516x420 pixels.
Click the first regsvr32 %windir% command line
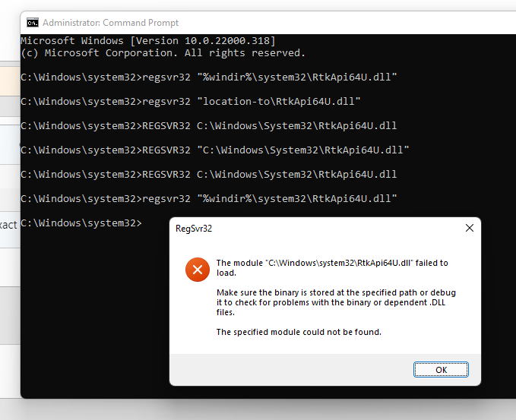pos(209,77)
